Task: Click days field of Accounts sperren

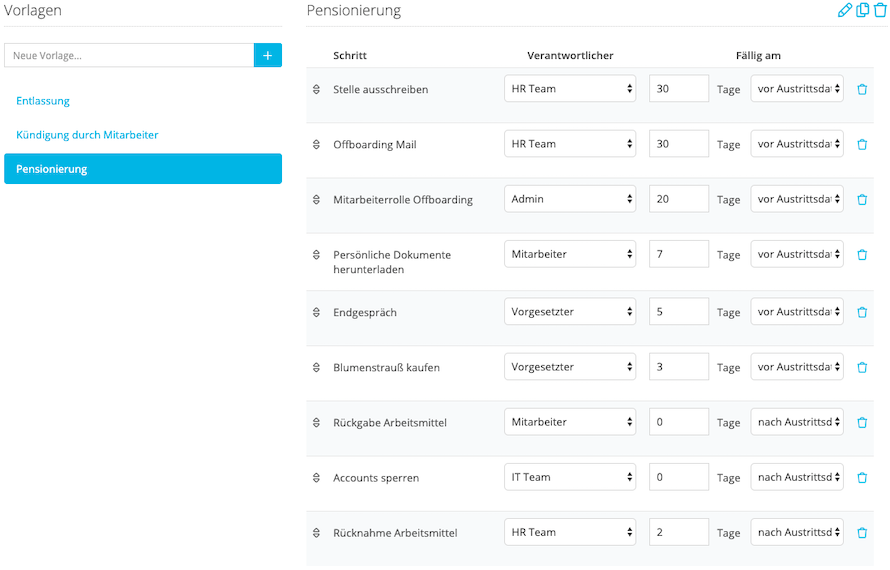Action: point(679,477)
